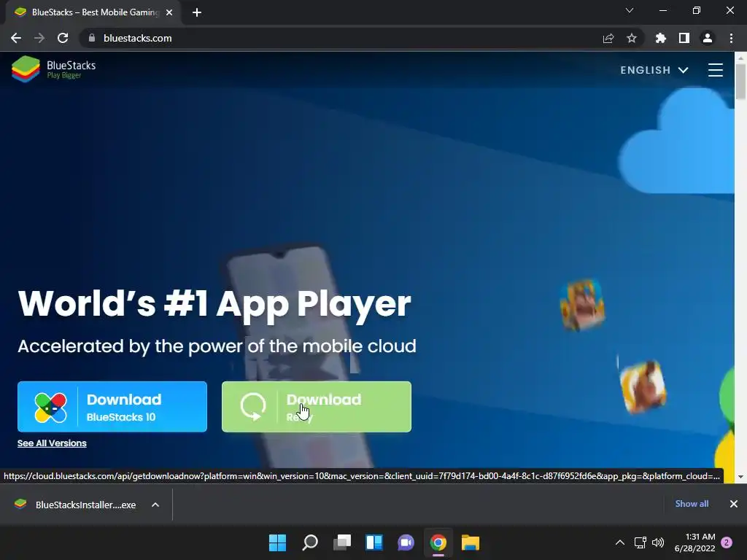
Task: Open the tab search chevron in the title bar
Action: pos(630,10)
